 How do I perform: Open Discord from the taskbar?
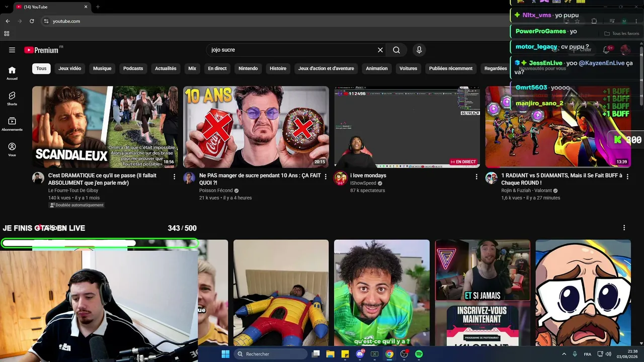tap(360, 354)
